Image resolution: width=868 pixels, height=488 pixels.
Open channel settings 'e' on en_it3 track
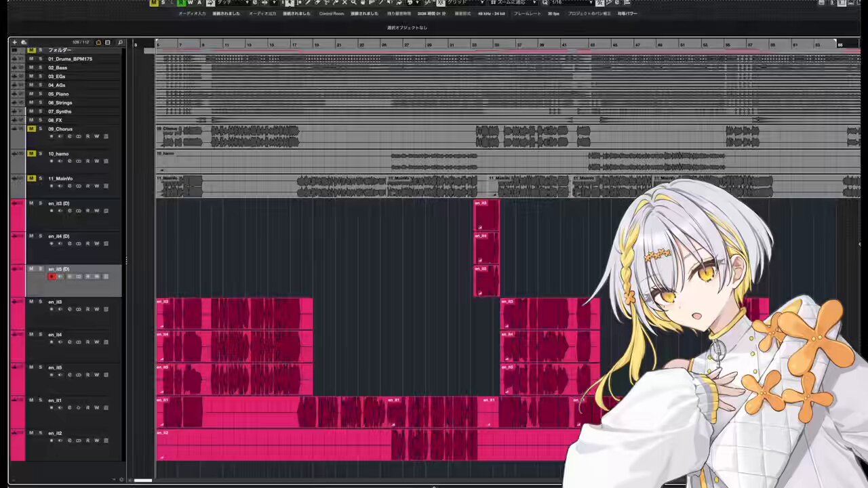pyautogui.click(x=69, y=309)
